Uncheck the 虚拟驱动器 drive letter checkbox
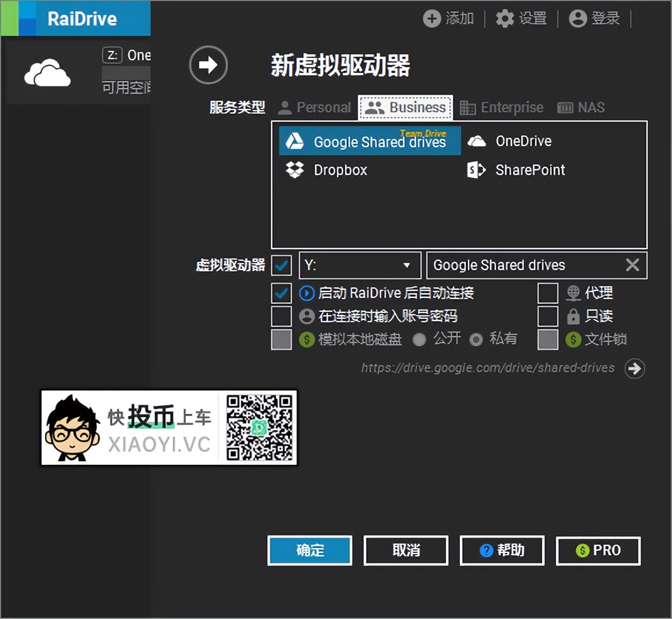 click(x=282, y=265)
